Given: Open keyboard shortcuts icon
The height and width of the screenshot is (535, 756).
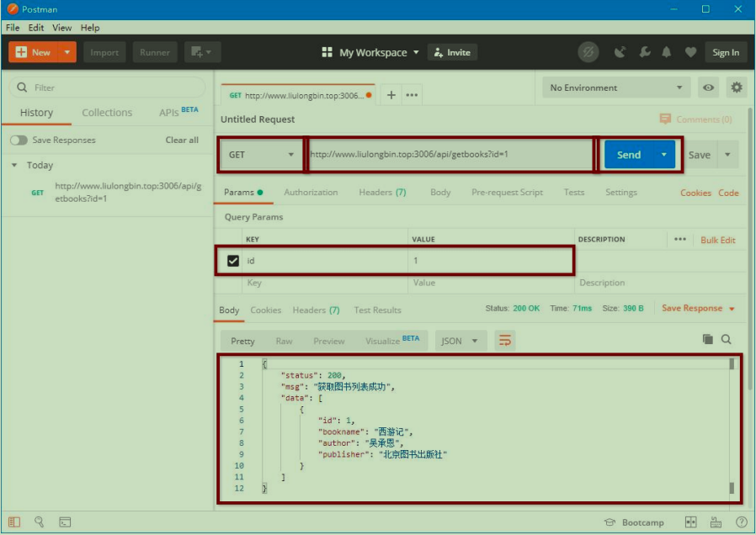Looking at the screenshot, I should pyautogui.click(x=716, y=522).
